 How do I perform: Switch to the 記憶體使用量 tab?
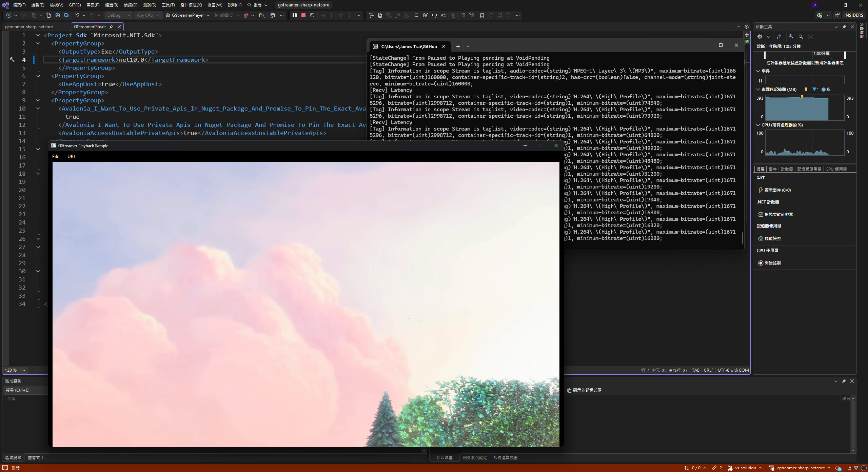tap(809, 169)
